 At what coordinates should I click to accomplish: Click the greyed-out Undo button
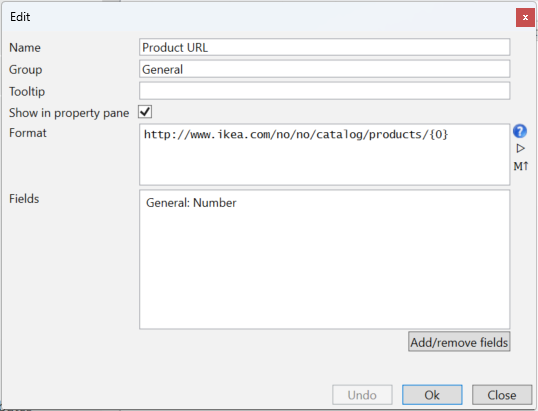[x=362, y=395]
